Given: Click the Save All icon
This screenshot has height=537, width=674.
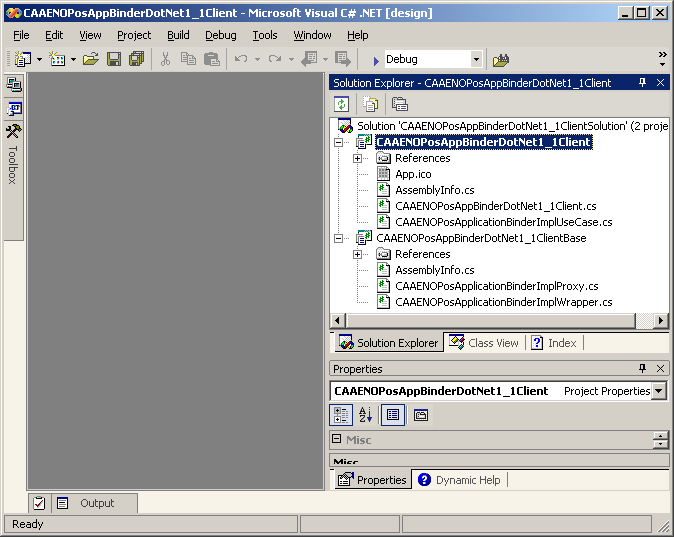Looking at the screenshot, I should (x=137, y=59).
